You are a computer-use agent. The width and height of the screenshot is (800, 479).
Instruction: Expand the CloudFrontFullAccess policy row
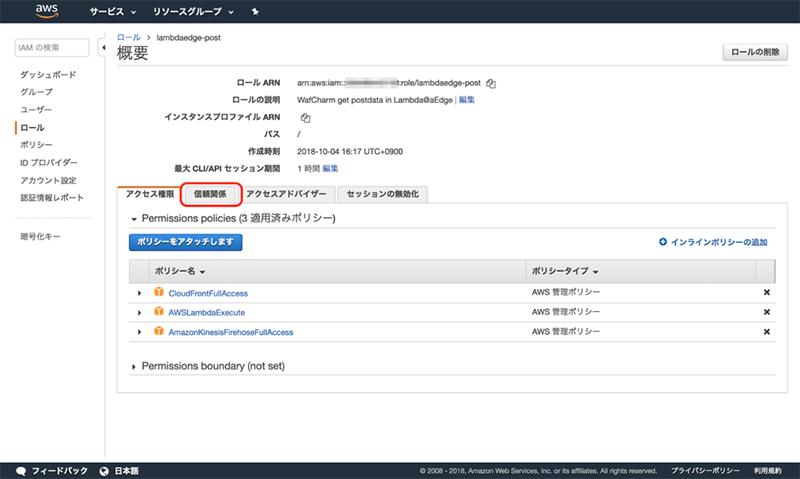(x=140, y=293)
